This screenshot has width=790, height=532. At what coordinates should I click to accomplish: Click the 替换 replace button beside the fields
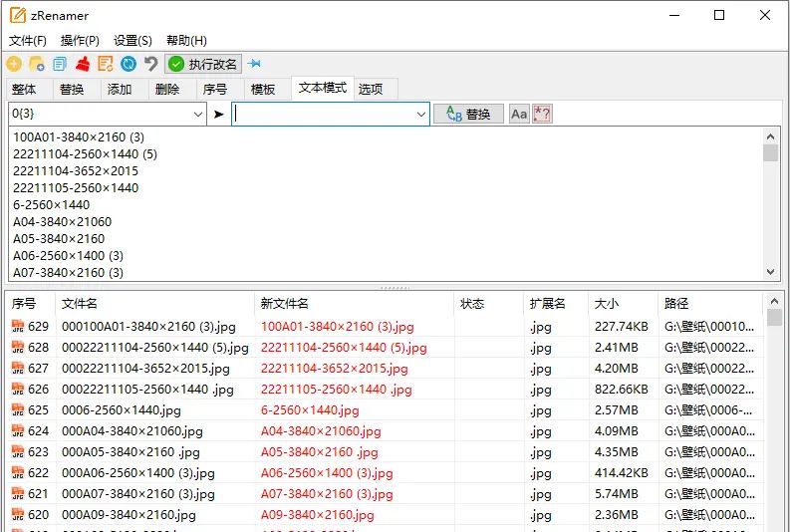[468, 114]
